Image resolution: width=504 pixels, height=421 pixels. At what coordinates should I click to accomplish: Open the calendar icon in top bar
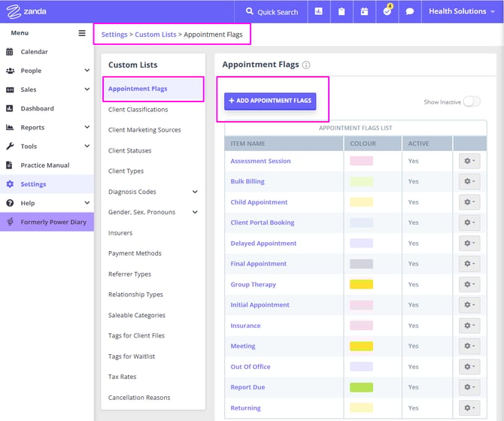[364, 11]
